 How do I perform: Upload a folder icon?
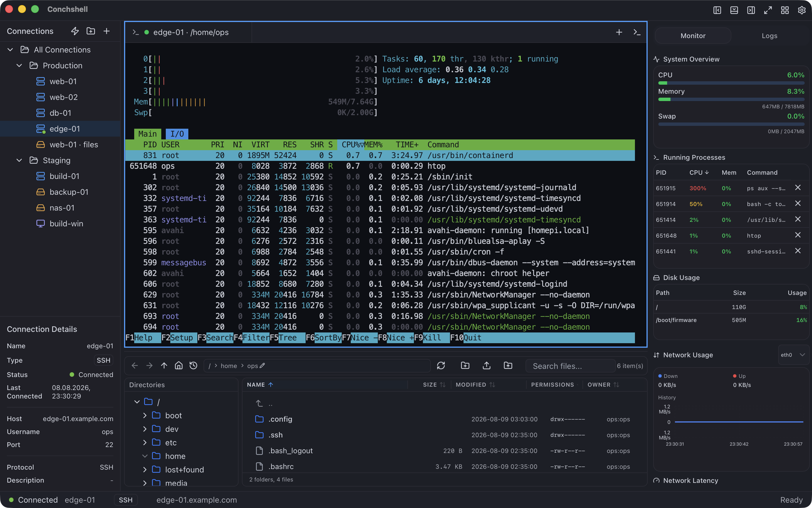click(508, 365)
